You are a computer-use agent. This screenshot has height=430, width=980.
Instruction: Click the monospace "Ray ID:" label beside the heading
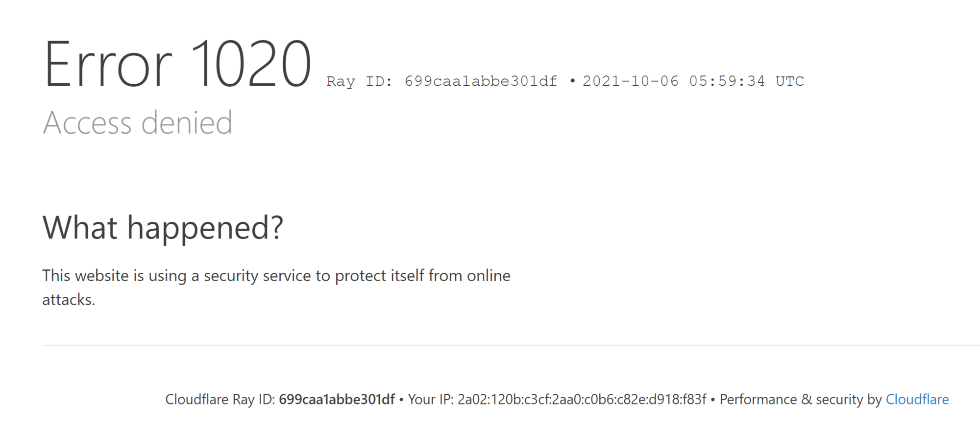coord(359,81)
